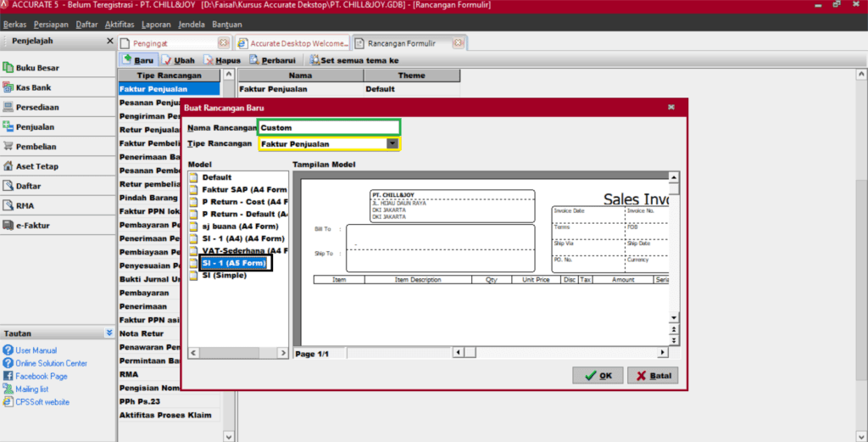The image size is (868, 442).
Task: Switch to the Pengingat tab
Action: (169, 42)
